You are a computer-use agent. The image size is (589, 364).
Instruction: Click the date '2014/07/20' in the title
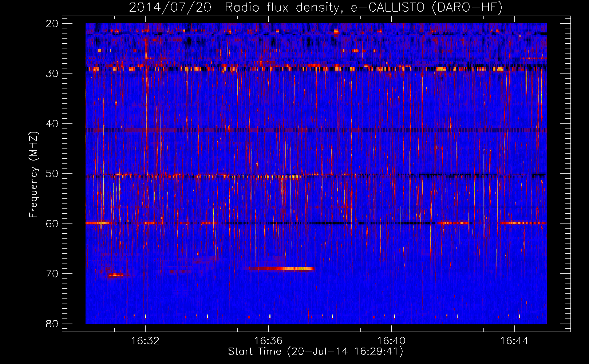pyautogui.click(x=170, y=7)
